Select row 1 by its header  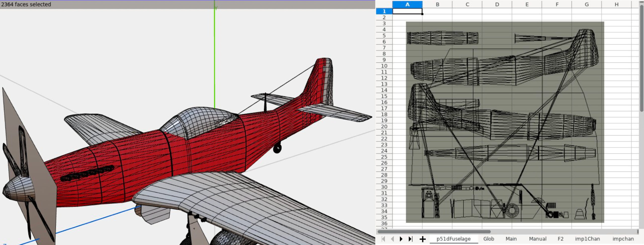384,11
